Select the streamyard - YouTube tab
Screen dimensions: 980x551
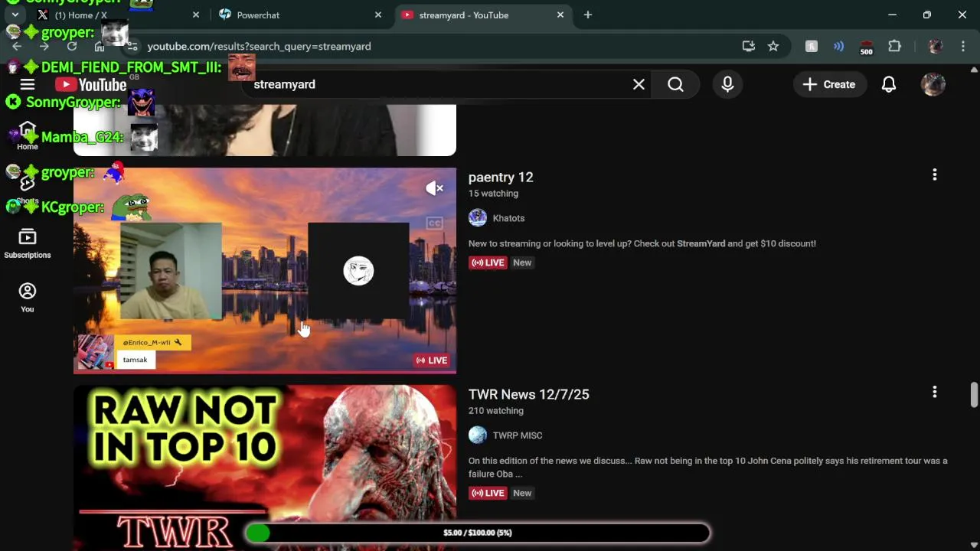(482, 15)
